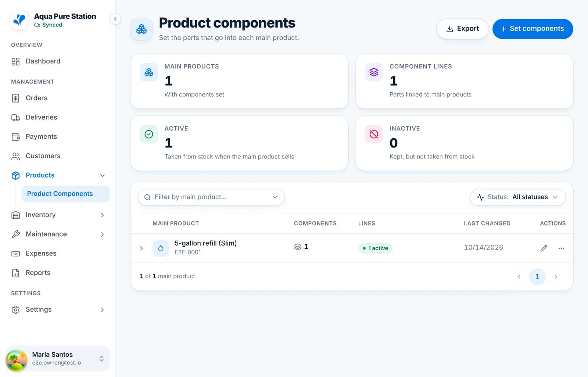Click the Orders receipt icon

15,98
